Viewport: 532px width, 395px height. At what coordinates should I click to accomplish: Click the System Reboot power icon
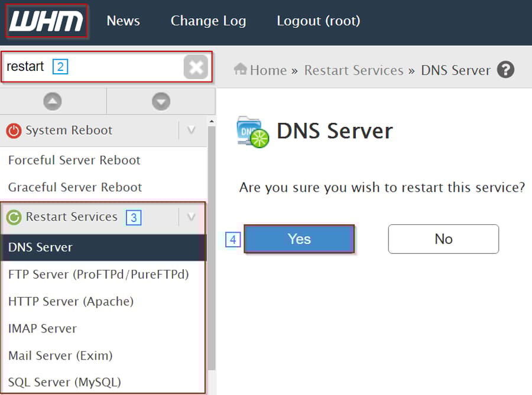[x=14, y=130]
